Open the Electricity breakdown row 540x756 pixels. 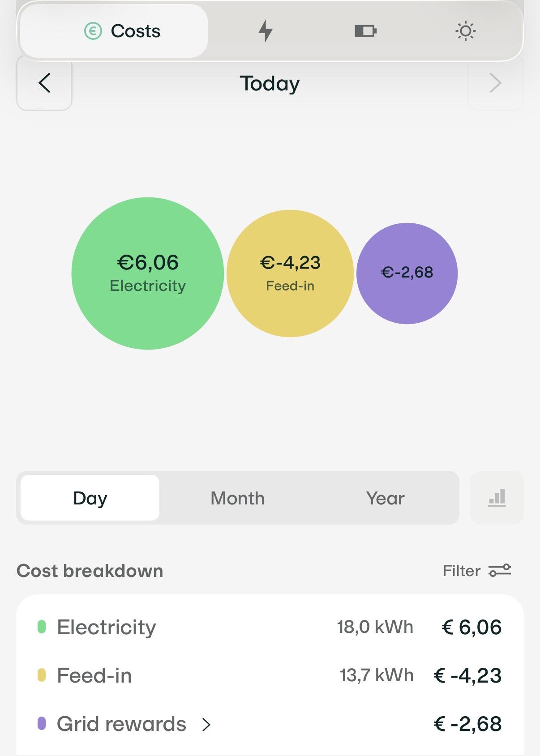coord(270,627)
